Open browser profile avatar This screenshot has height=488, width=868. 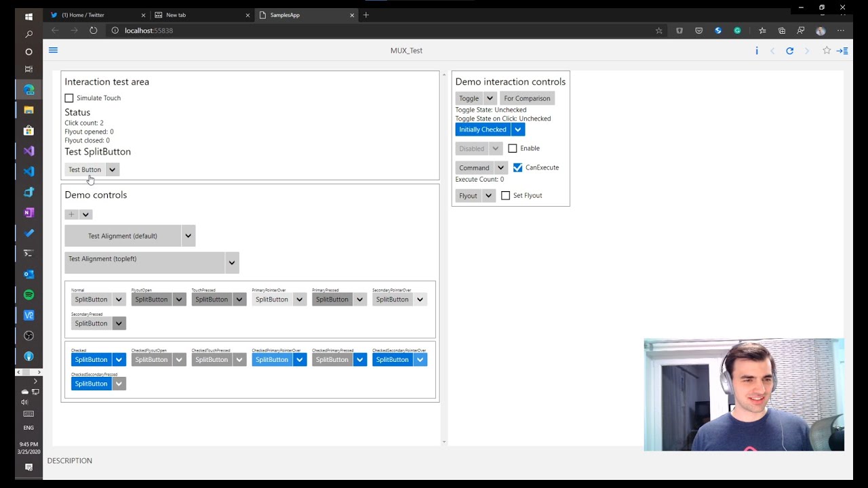point(821,30)
